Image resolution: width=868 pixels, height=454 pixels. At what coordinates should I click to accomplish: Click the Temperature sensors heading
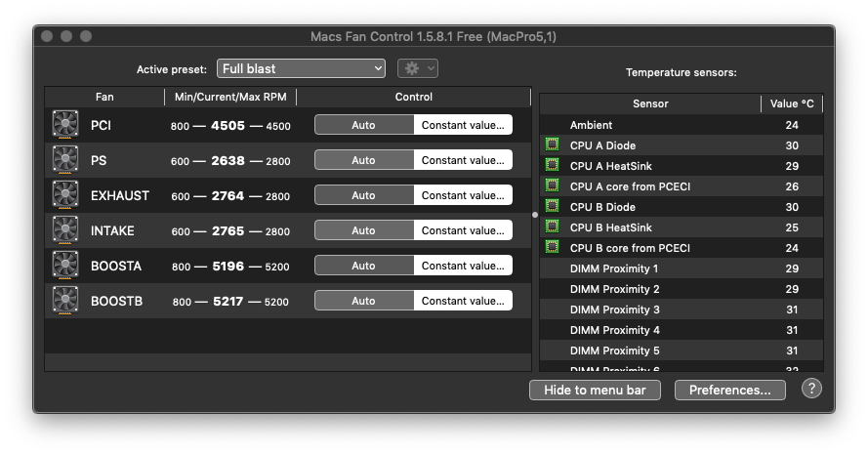pyautogui.click(x=682, y=72)
